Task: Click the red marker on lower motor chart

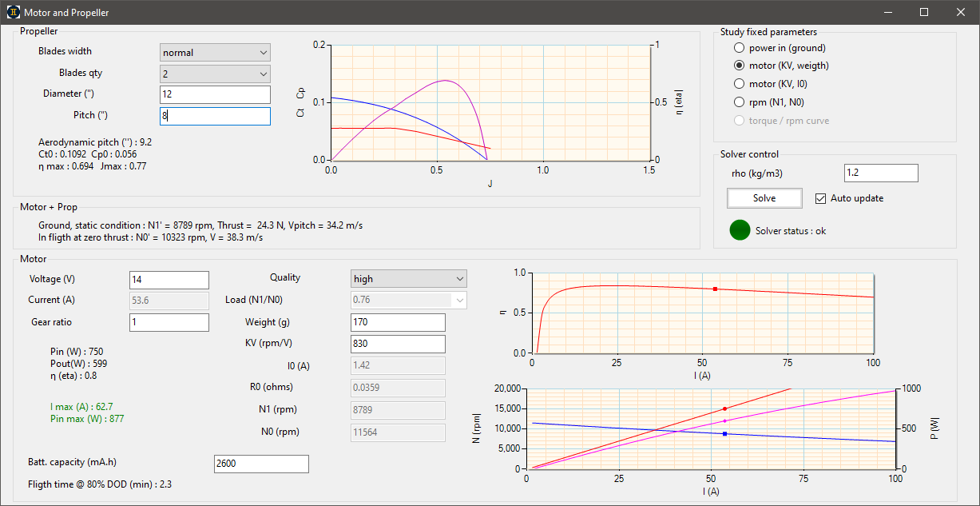Action: [x=724, y=408]
